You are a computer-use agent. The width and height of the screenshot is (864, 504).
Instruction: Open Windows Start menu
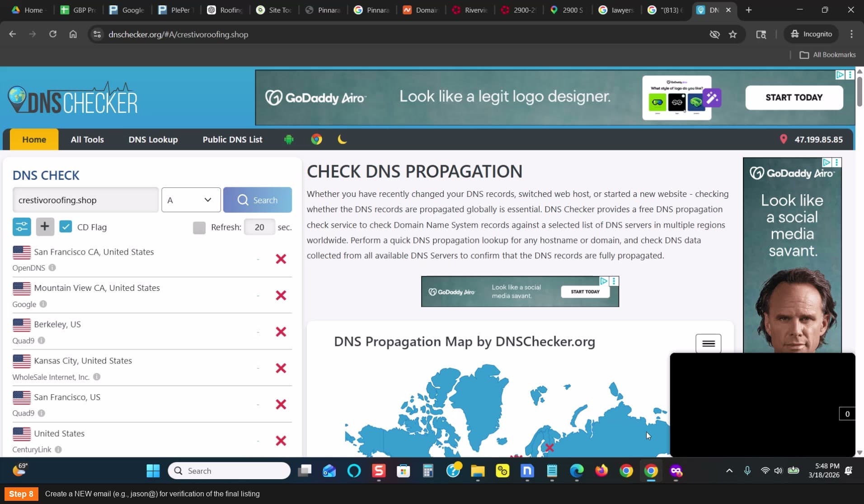[x=153, y=471]
